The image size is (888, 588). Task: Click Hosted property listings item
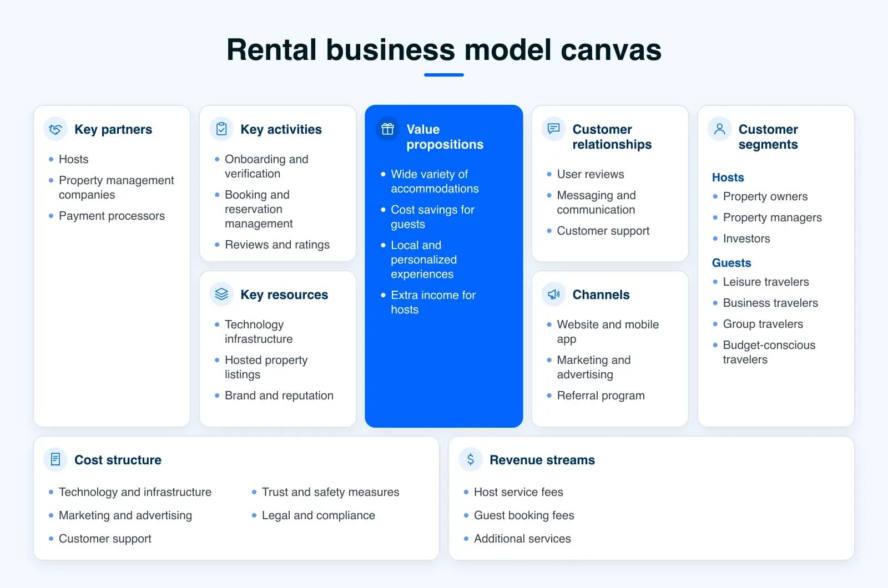point(266,367)
